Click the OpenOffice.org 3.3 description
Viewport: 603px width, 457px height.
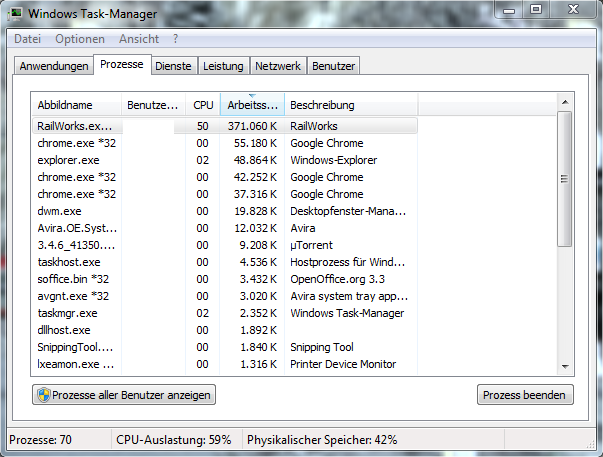click(337, 279)
